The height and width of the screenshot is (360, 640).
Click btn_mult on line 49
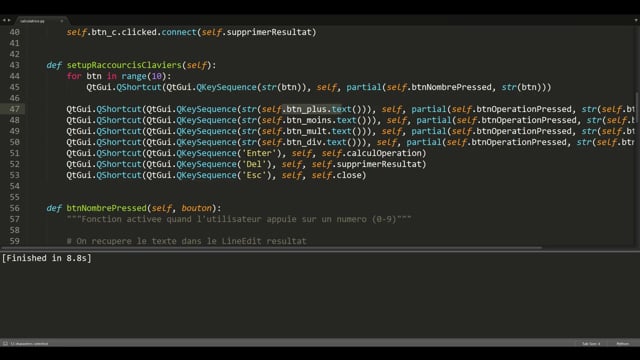(x=306, y=131)
